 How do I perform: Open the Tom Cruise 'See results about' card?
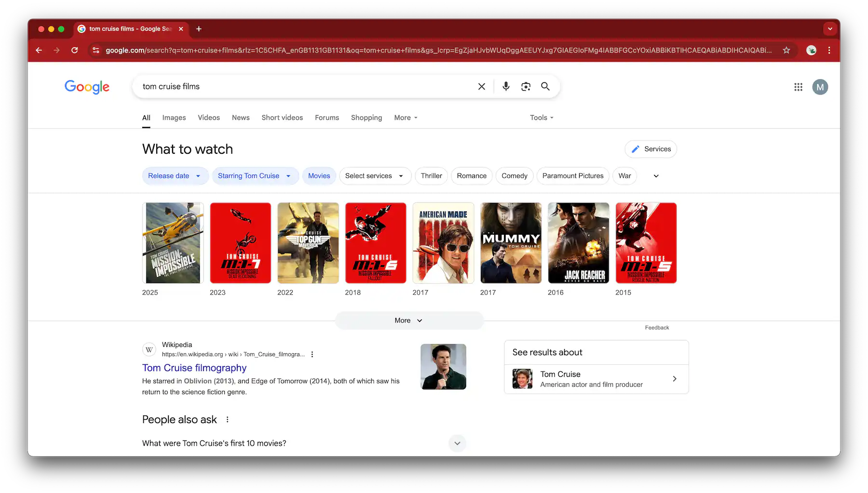597,379
